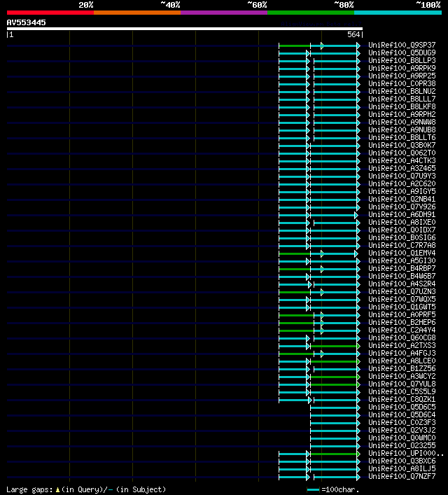Select the UniRef100_Q3B0K7 label
The height and width of the screenshot is (495, 448).
tap(402, 145)
